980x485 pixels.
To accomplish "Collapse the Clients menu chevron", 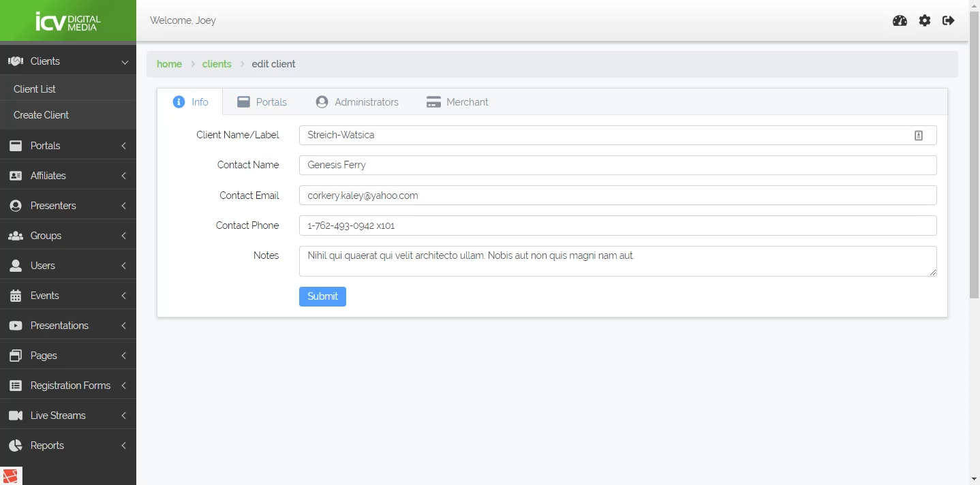I will pos(125,62).
